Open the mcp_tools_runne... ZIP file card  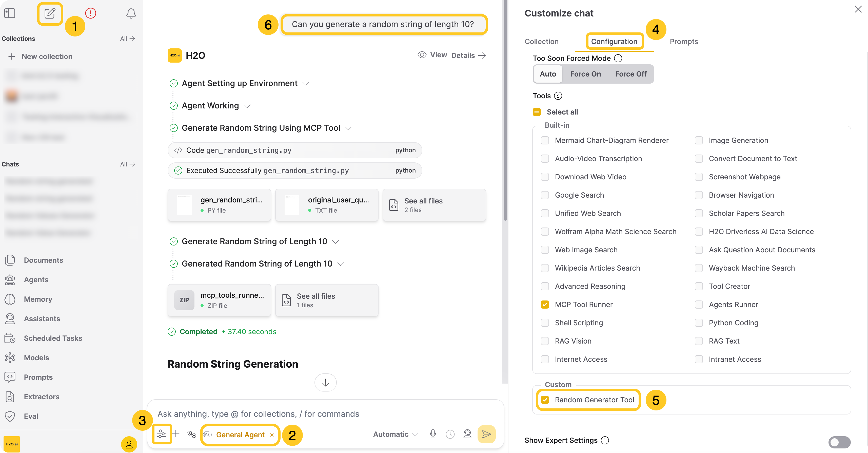tap(219, 300)
